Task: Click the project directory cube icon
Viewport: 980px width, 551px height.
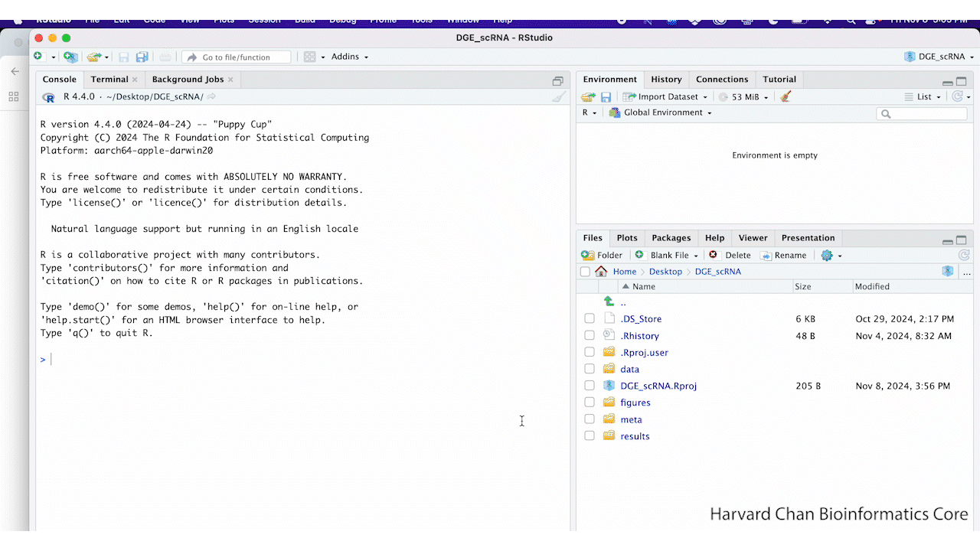Action: (x=948, y=271)
